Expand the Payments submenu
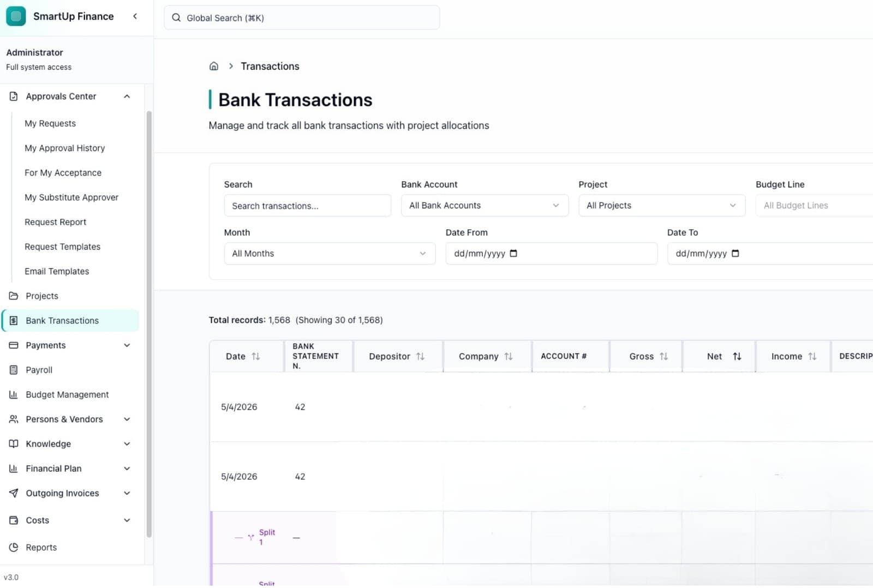 [127, 345]
